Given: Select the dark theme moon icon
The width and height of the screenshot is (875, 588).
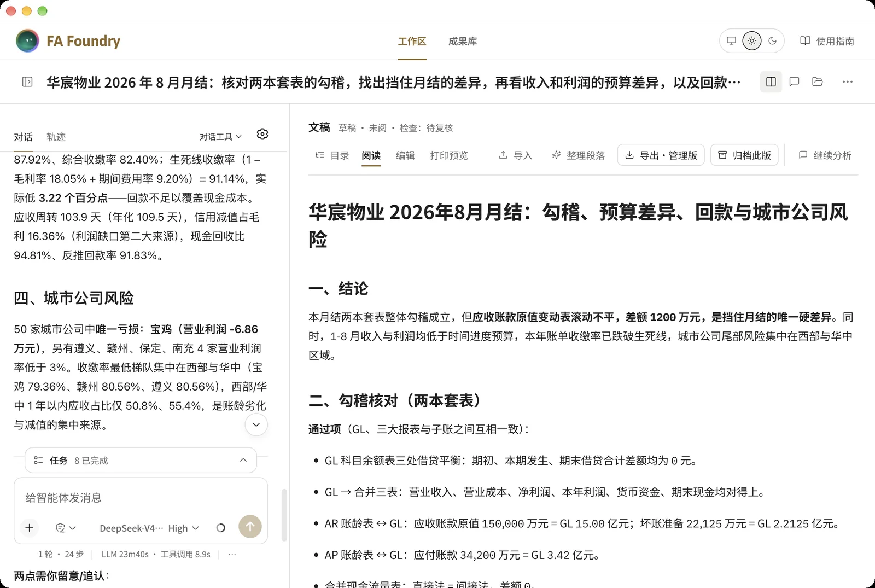Looking at the screenshot, I should coord(773,41).
